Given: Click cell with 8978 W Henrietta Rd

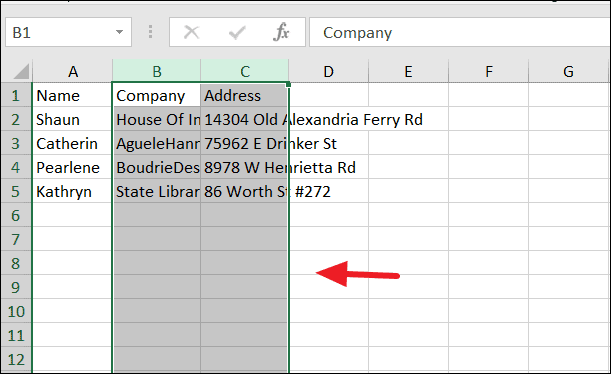Looking at the screenshot, I should click(x=245, y=168).
